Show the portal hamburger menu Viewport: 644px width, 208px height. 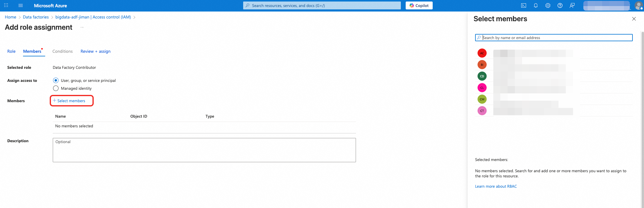click(21, 5)
